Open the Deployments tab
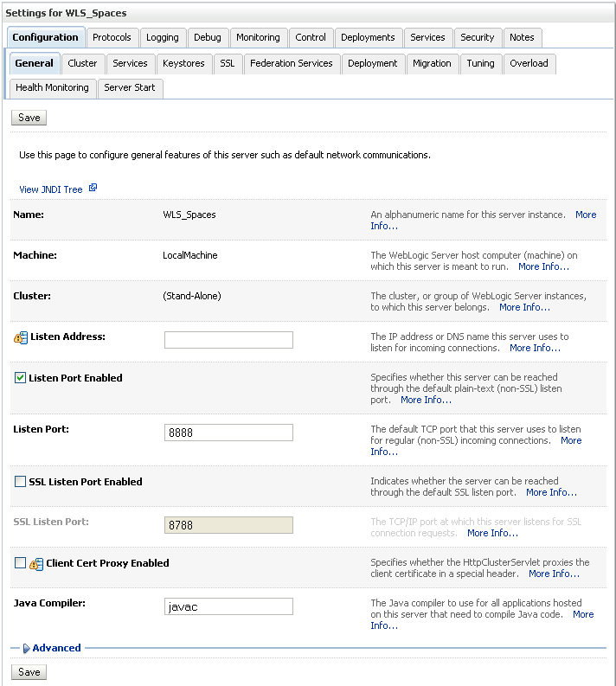Screen dimensions: 616x686 [x=368, y=37]
